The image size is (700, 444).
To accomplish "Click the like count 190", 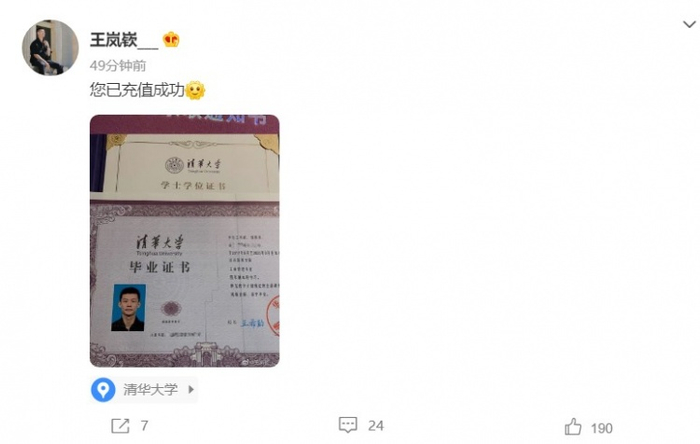I will pyautogui.click(x=601, y=428).
